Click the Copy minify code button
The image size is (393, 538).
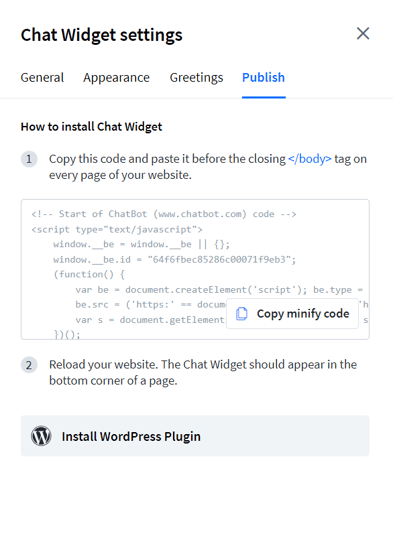tap(292, 314)
